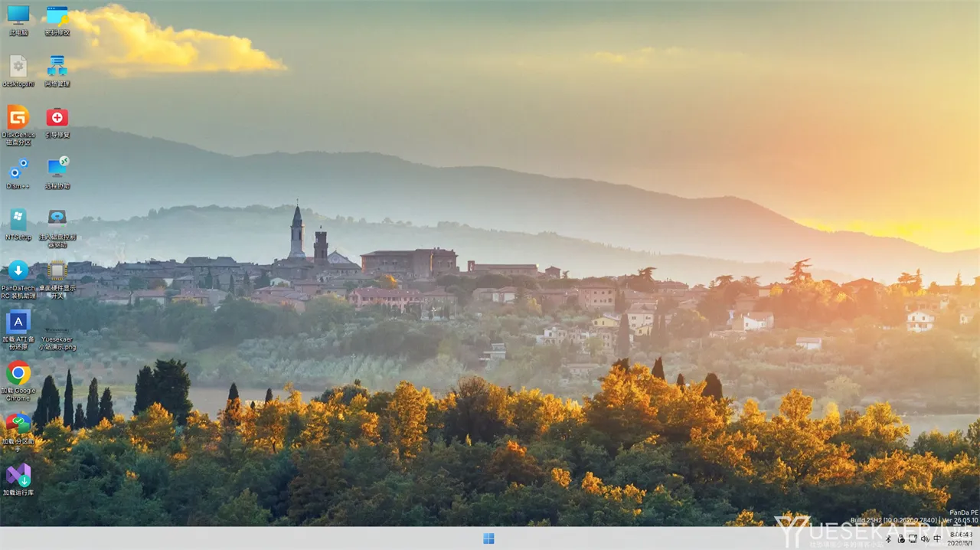Open the 密码修改 password change tool
The height and width of the screenshot is (550, 980).
(57, 21)
